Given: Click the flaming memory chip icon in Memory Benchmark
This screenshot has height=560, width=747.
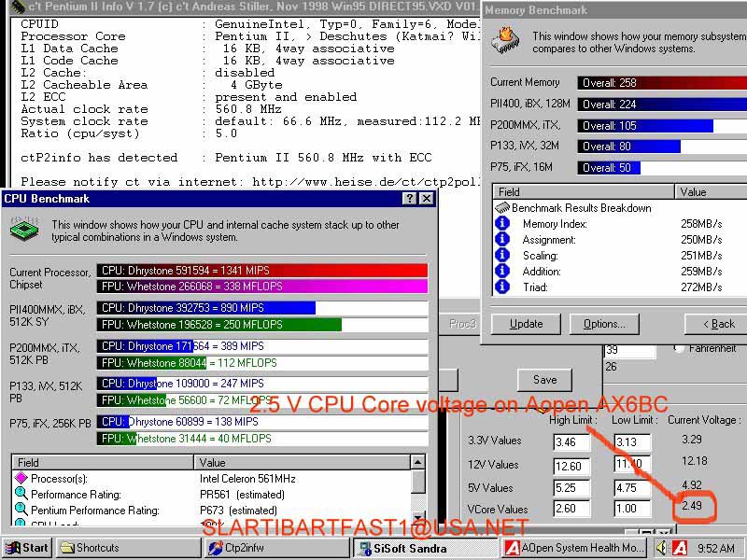Looking at the screenshot, I should click(506, 41).
